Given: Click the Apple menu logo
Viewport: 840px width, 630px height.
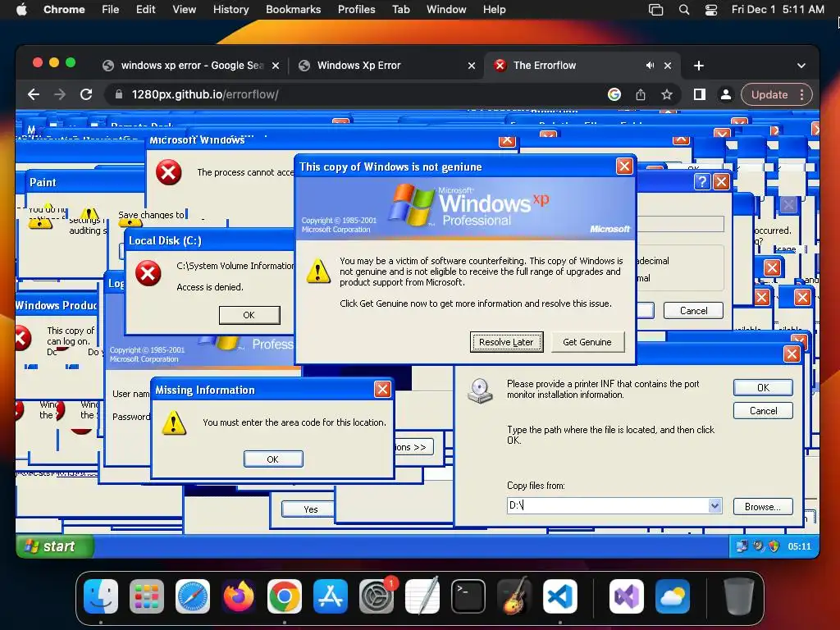Looking at the screenshot, I should coord(21,10).
